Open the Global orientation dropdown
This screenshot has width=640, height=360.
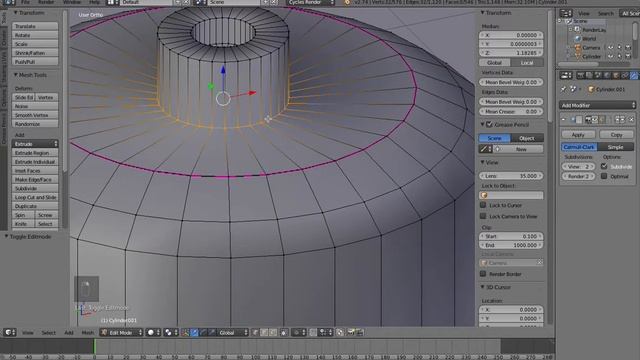tap(233, 333)
